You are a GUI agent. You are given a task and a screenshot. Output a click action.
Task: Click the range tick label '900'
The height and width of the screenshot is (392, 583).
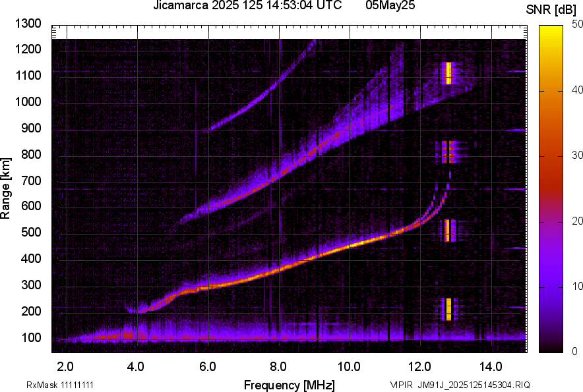31,128
